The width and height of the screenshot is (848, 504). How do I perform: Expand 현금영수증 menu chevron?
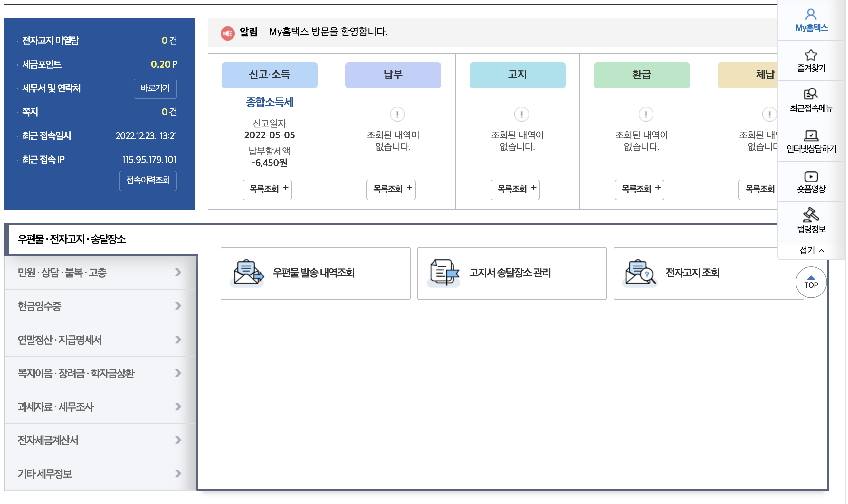(x=178, y=306)
